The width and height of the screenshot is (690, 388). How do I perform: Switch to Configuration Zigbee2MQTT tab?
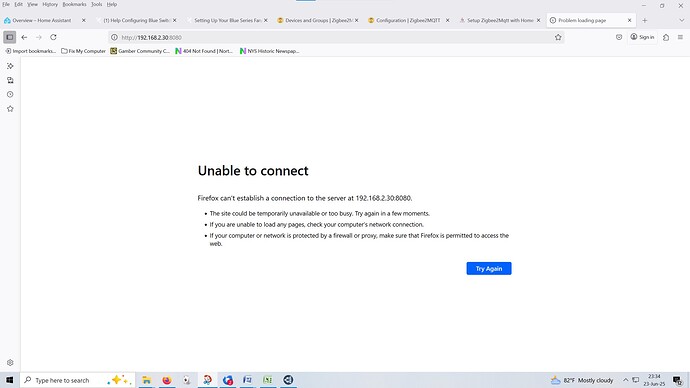pos(409,20)
